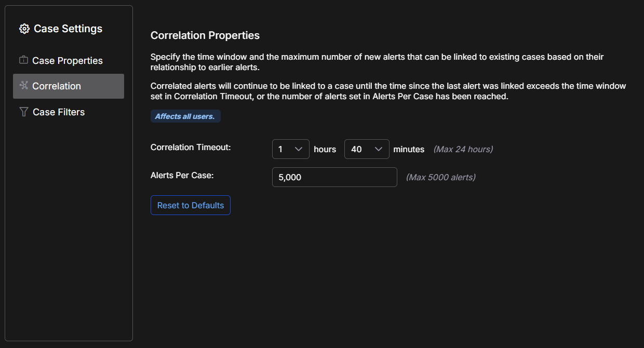Click the funnel icon next to Case Filters
Screen dimensions: 644x348
(23, 112)
